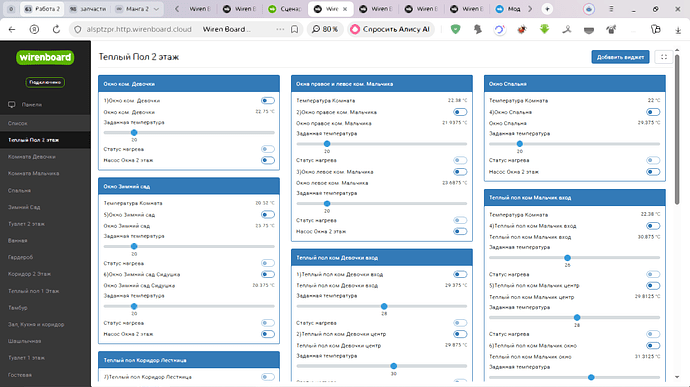Toggle the 1)Окно ком. Девочки switch
Image resolution: width=690 pixels, height=387 pixels.
coord(268,100)
